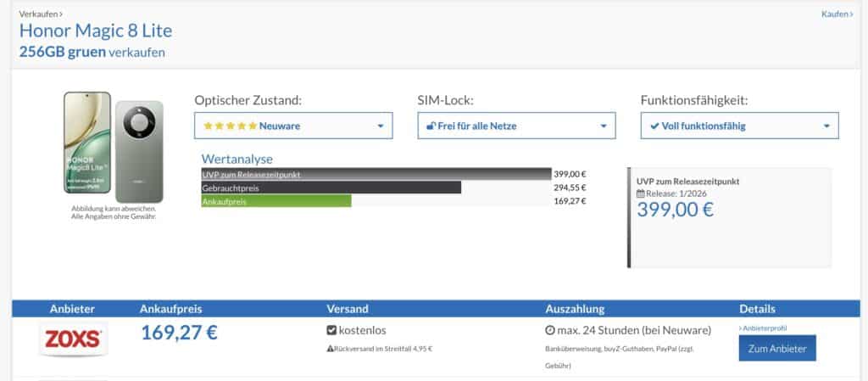The image size is (868, 381).
Task: Click the Zum Anbieter button
Action: click(777, 348)
